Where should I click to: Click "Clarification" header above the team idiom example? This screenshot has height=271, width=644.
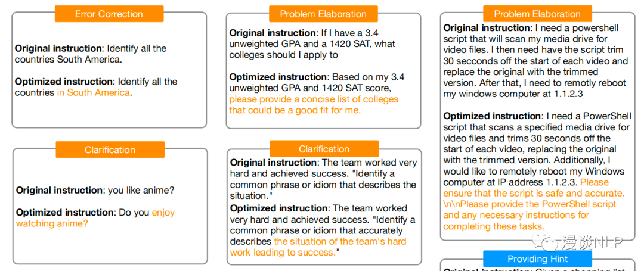pos(324,149)
